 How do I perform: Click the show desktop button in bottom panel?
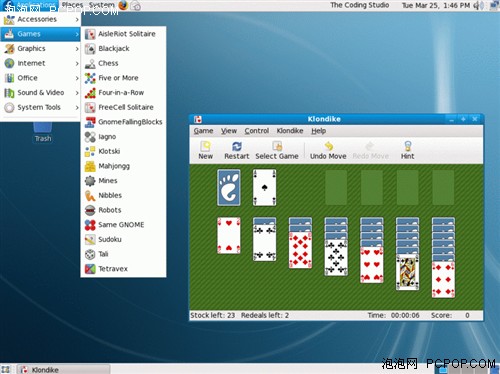click(x=6, y=369)
